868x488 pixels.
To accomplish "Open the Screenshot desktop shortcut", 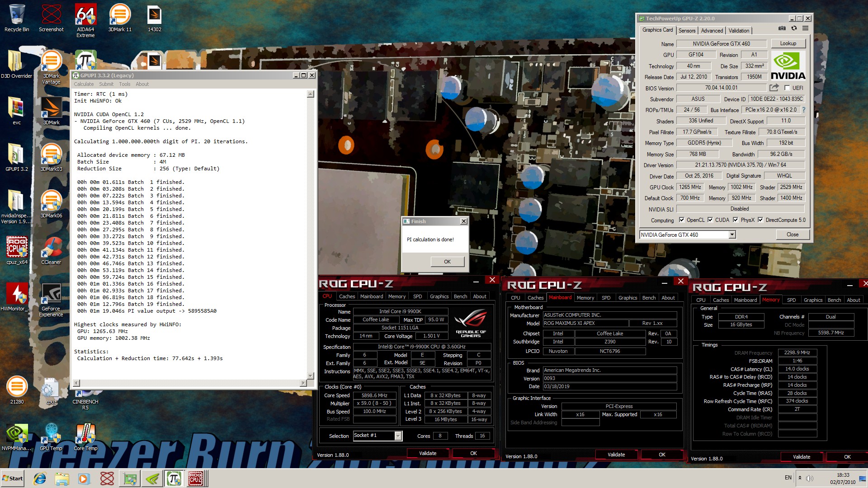I will 51,19.
